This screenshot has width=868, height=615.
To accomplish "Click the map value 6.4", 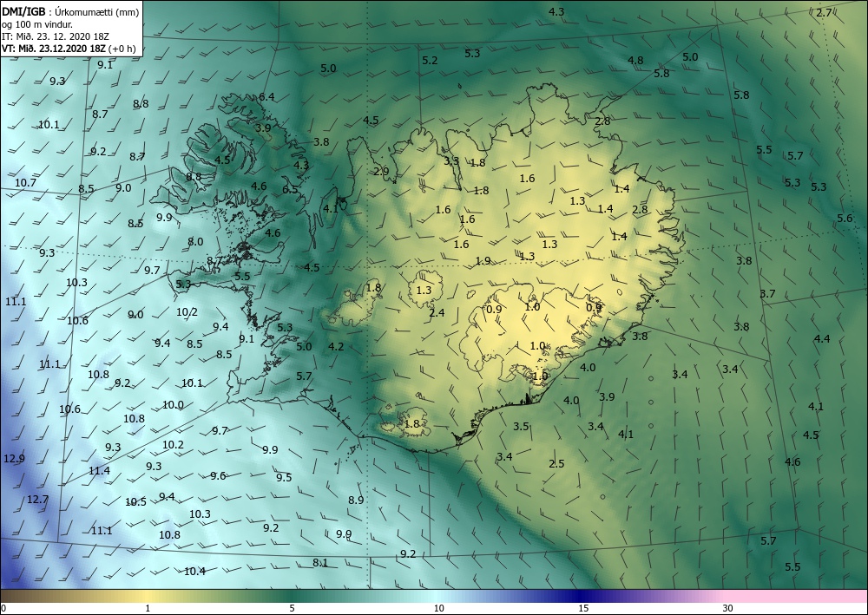I will 266,97.
